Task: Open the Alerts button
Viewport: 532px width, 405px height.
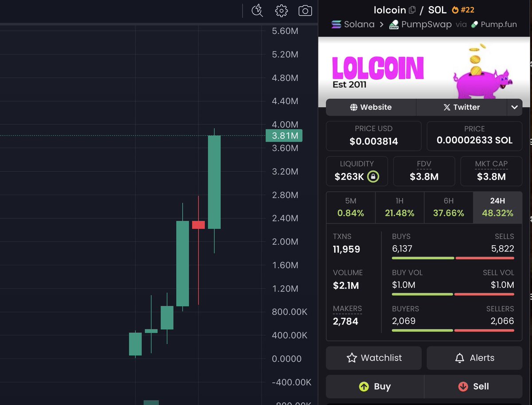Action: click(x=474, y=358)
